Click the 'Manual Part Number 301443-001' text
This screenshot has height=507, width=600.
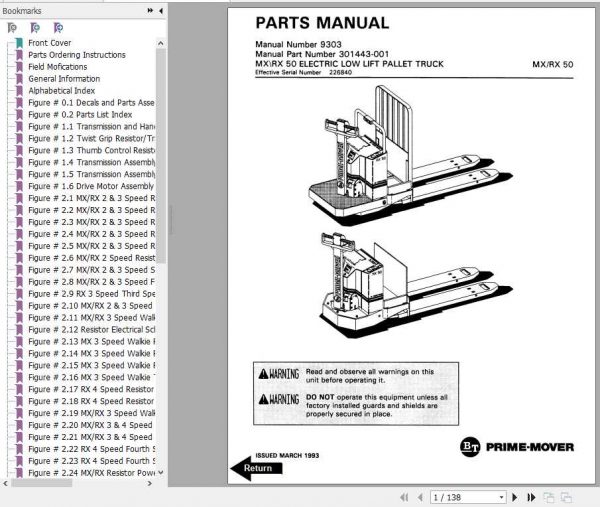[x=322, y=54]
